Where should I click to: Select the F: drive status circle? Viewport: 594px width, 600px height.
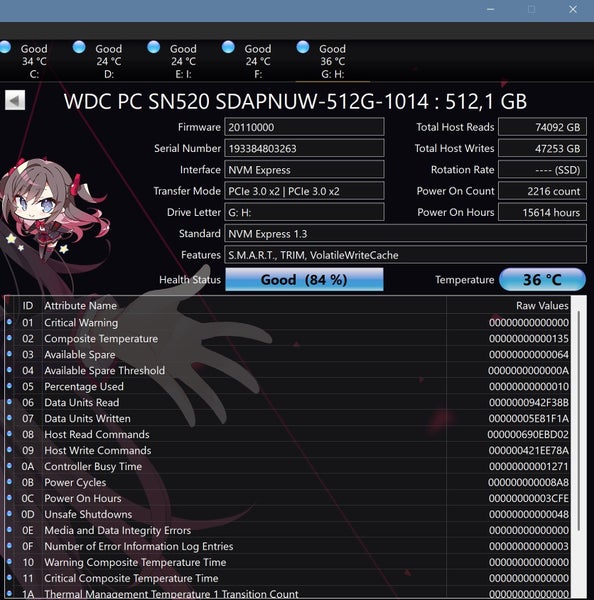click(x=228, y=47)
